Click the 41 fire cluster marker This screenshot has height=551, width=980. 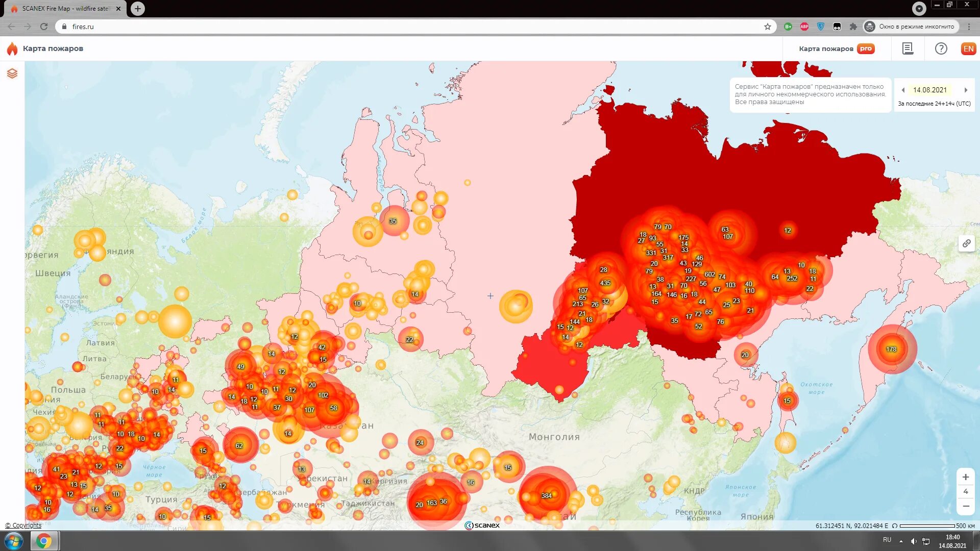[56, 469]
